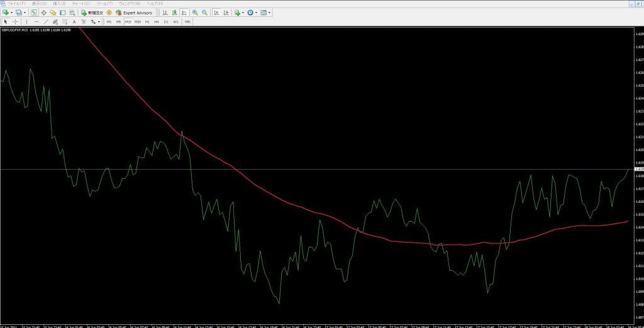Click the 新規注文 new order button
The image size is (644, 328).
coord(92,13)
